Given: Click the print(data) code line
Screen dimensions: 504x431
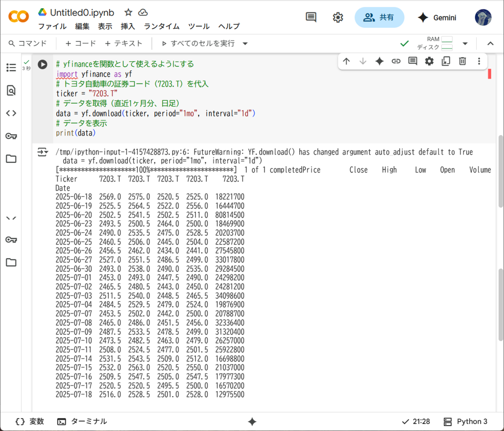Looking at the screenshot, I should [x=76, y=133].
